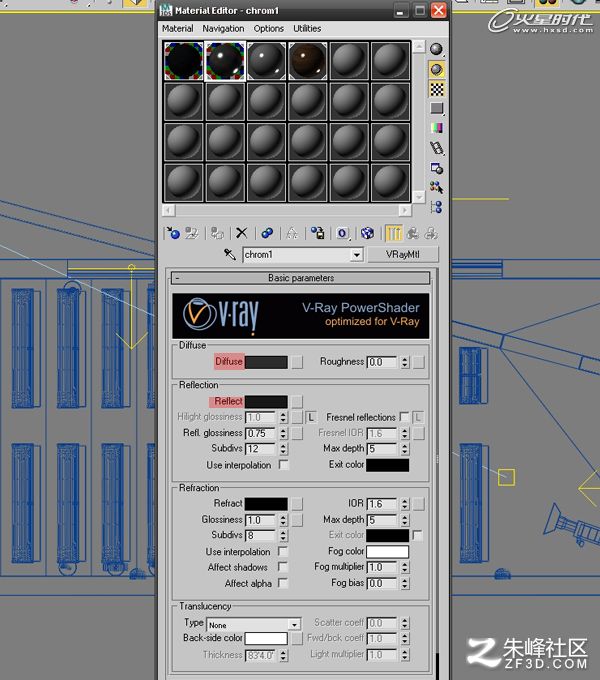This screenshot has height=680, width=600.
Task: Collapse the Basic parameters rollout
Action: tap(300, 278)
